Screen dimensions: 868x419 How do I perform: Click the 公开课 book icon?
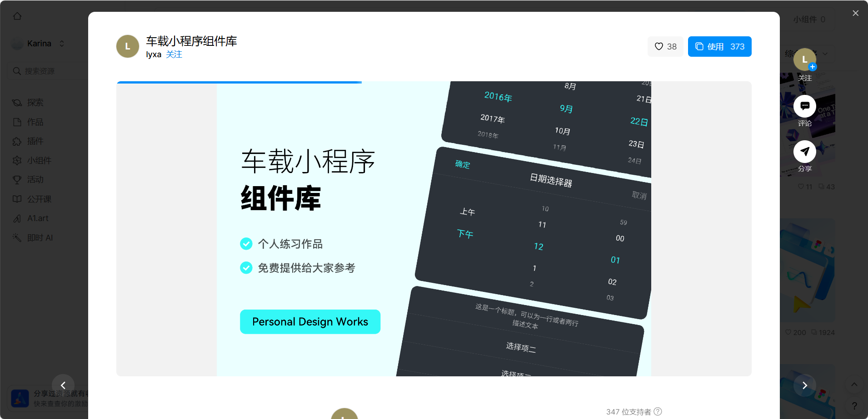[x=17, y=199]
